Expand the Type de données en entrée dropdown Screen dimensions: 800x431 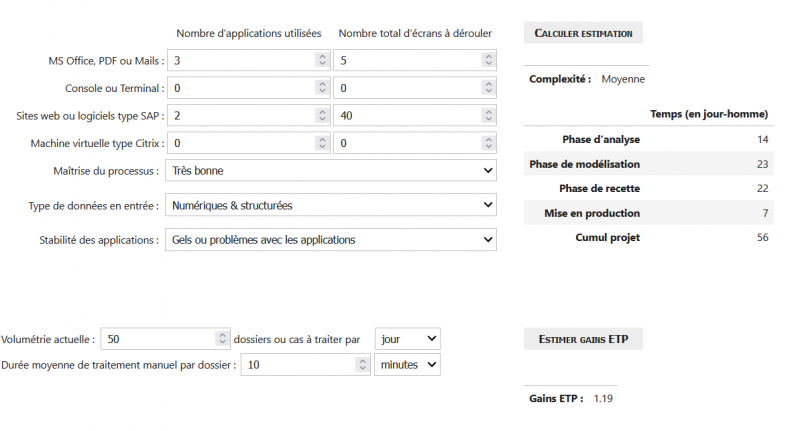(x=331, y=206)
